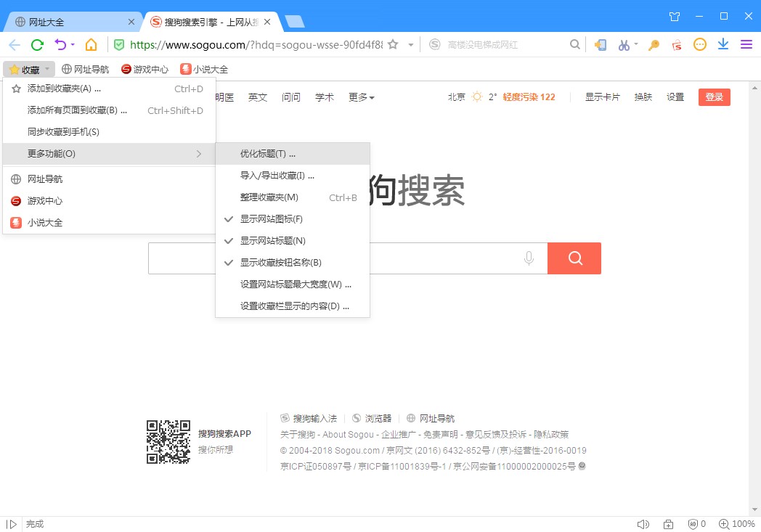Image resolution: width=761 pixels, height=532 pixels.
Task: Click About Sogou footer link
Action: [348, 435]
